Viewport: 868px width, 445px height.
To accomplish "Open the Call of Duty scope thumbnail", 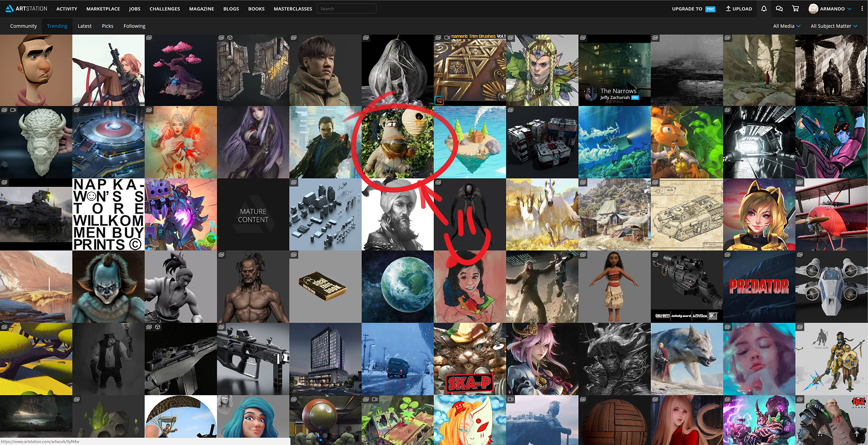I will click(x=687, y=287).
